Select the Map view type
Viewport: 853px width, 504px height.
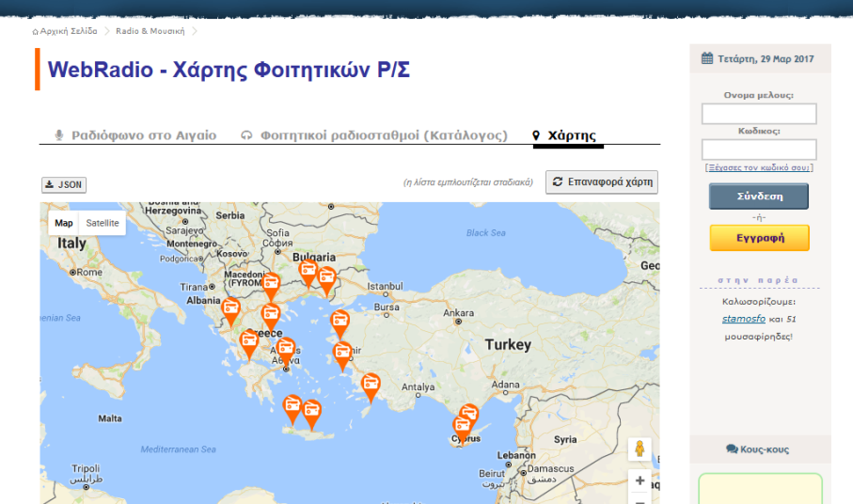click(x=64, y=223)
